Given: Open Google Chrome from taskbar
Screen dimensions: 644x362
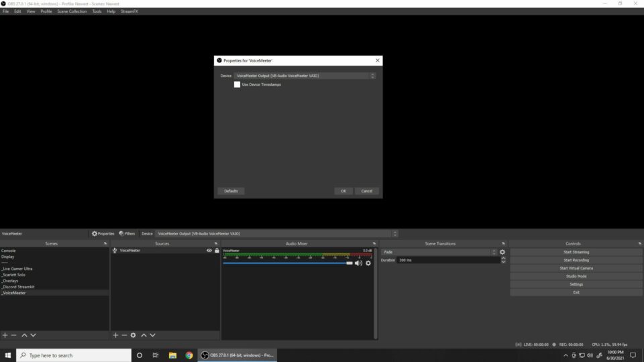Looking at the screenshot, I should (189, 355).
